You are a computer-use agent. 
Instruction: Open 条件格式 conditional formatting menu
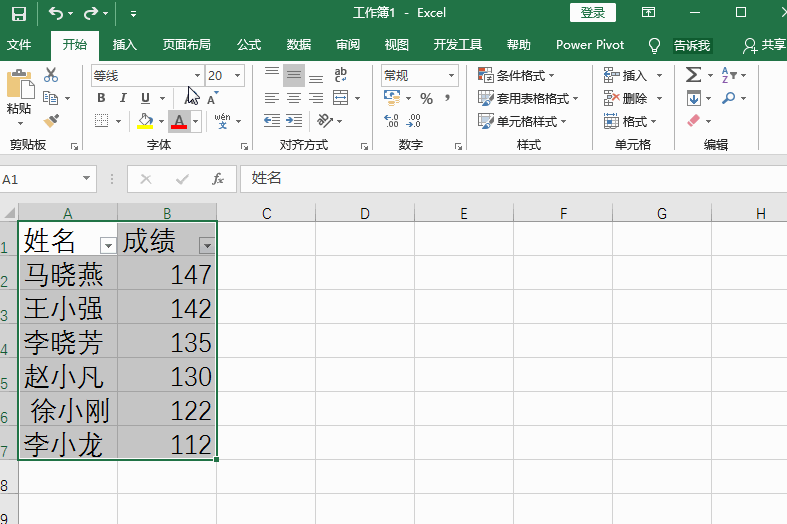point(516,76)
